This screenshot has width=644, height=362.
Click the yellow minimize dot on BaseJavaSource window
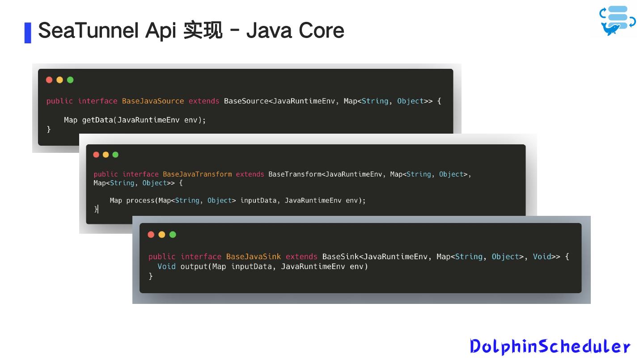pyautogui.click(x=59, y=80)
